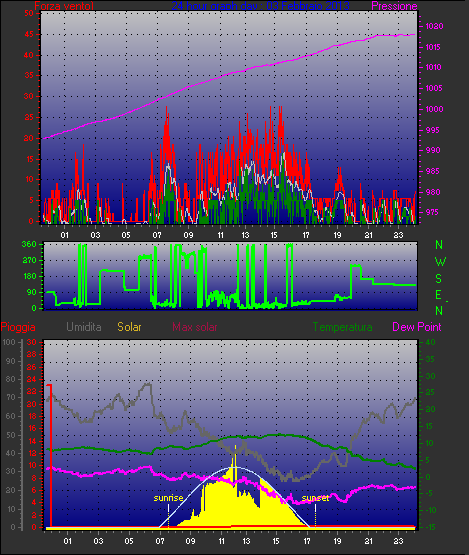Screen dimensions: 469x555
Task: Click the 'Max solar' legend label
Action: tap(195, 327)
